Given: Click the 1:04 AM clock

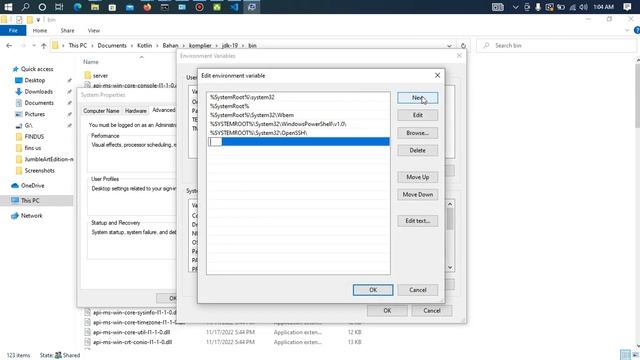Looking at the screenshot, I should 604,7.
